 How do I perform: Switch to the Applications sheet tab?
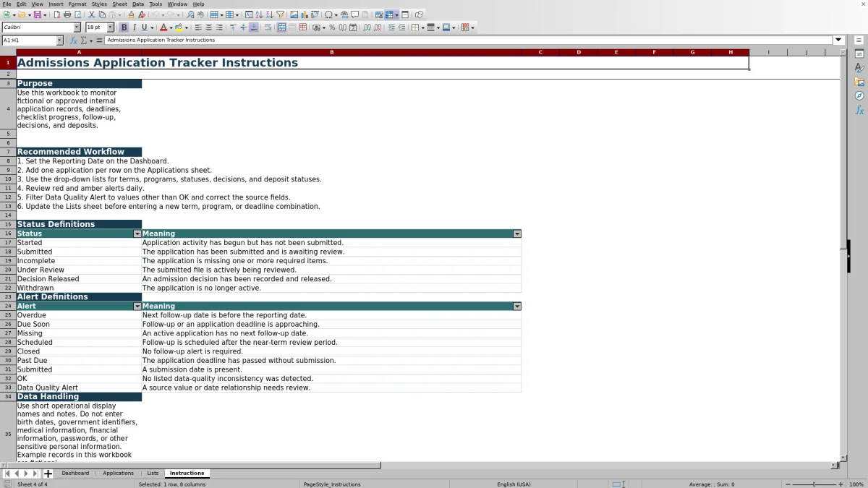118,474
